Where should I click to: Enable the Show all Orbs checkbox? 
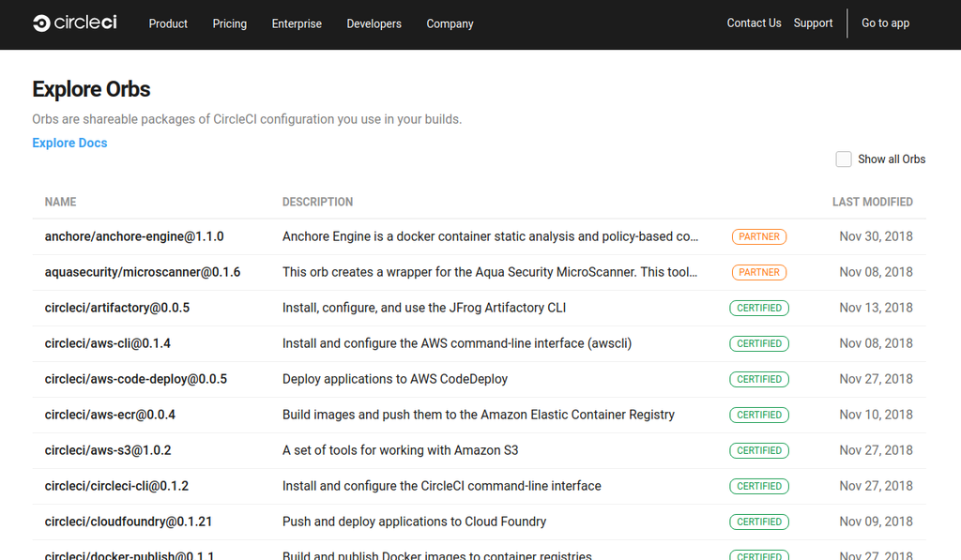point(844,159)
